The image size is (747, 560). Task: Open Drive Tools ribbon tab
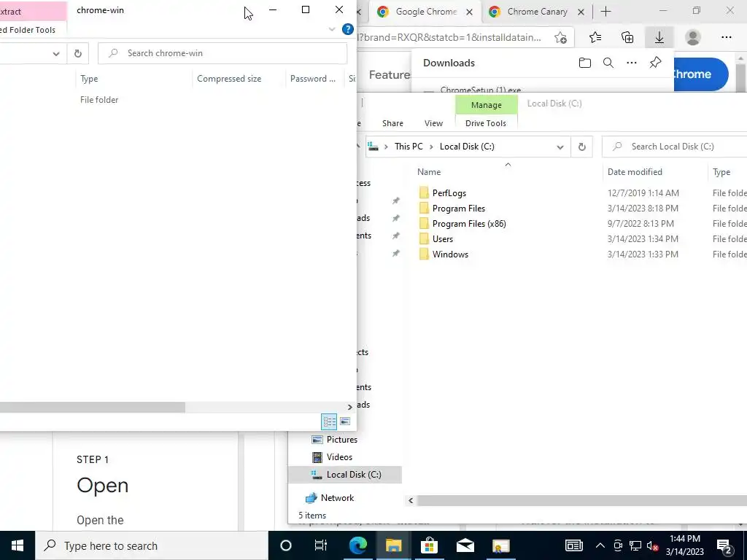click(x=485, y=122)
